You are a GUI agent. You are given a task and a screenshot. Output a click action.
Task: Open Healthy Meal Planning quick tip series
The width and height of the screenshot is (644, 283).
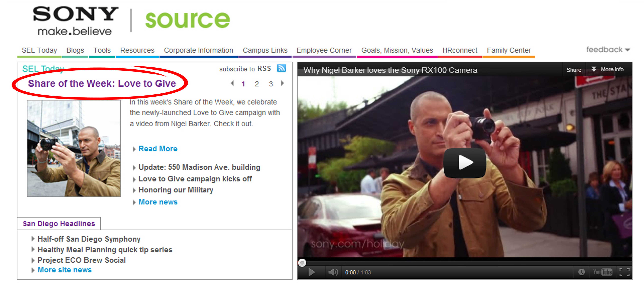[x=105, y=250]
